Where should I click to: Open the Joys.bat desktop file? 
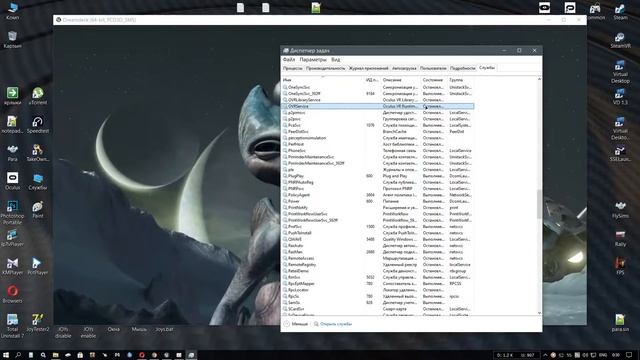tap(164, 329)
